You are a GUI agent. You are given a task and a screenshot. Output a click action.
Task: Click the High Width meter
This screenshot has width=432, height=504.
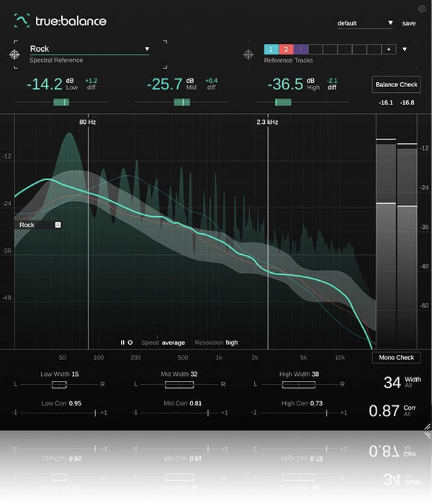[x=299, y=384]
